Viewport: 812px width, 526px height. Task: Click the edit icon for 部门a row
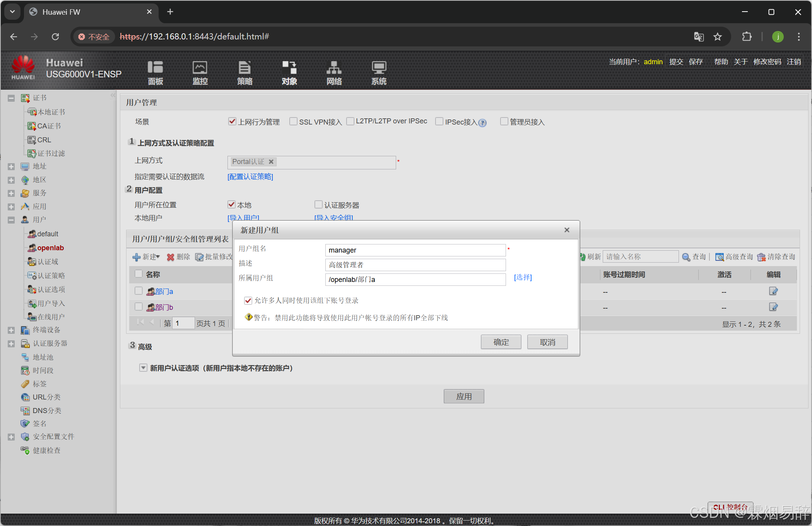[773, 291]
